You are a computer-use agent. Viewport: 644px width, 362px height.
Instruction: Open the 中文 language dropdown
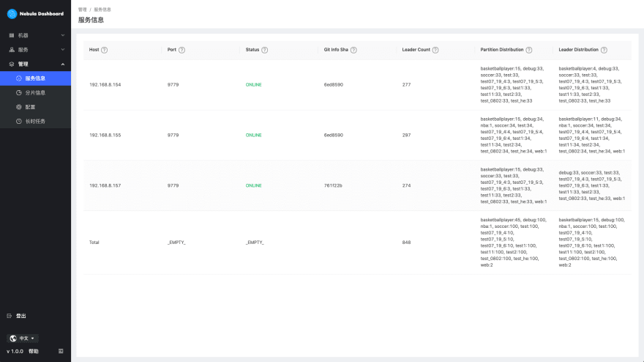[23, 338]
